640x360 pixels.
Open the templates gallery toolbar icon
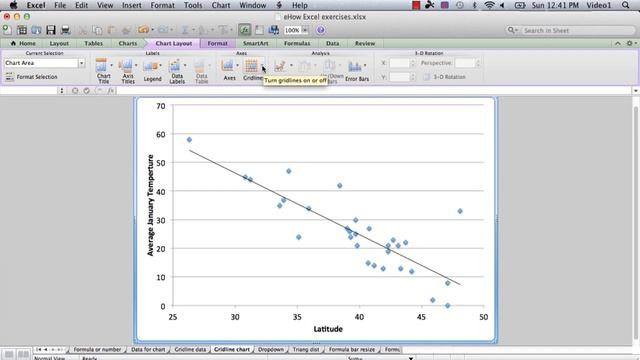pos(22,30)
